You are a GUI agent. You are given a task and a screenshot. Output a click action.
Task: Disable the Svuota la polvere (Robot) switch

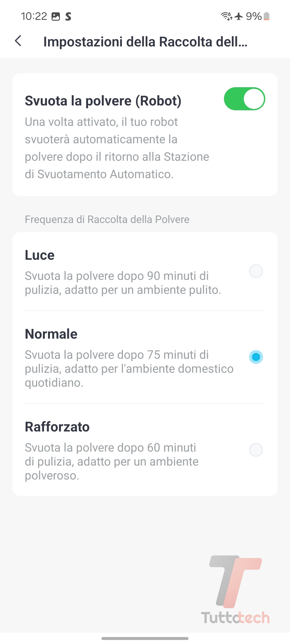tap(244, 99)
